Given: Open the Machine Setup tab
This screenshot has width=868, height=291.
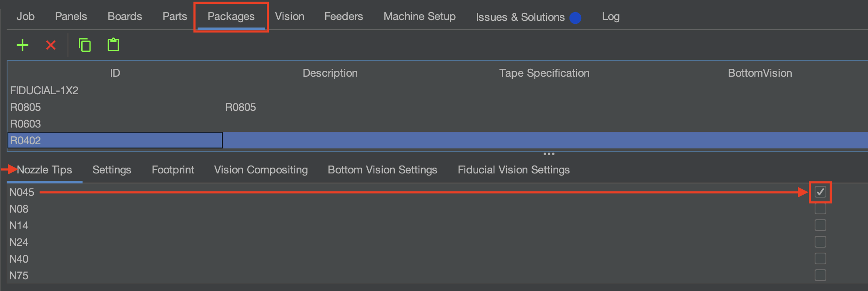Looking at the screenshot, I should point(419,17).
